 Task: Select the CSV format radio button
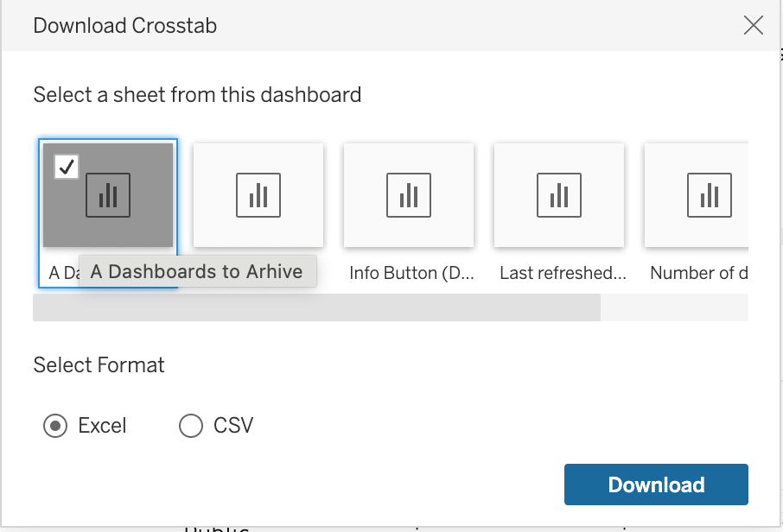[191, 426]
